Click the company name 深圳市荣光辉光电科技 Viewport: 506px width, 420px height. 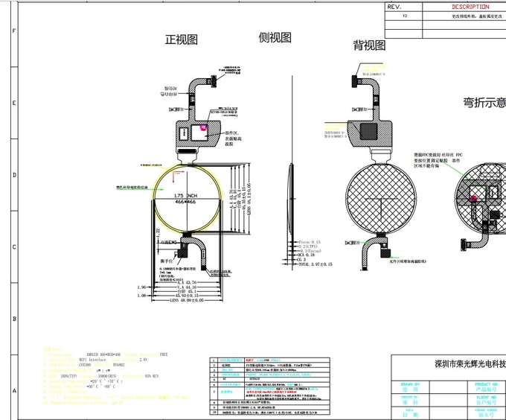pyautogui.click(x=470, y=364)
